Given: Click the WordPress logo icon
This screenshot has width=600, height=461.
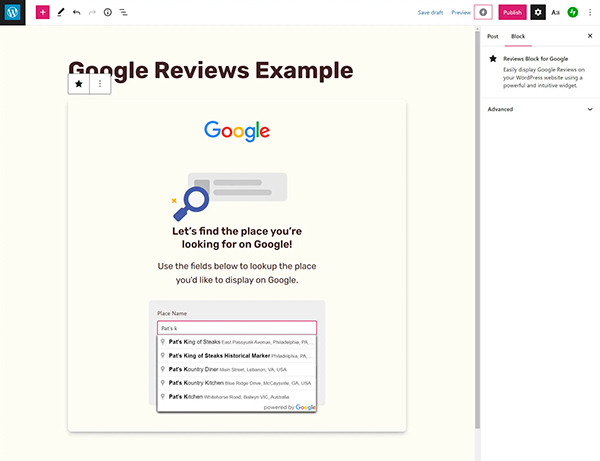Looking at the screenshot, I should pyautogui.click(x=12, y=12).
